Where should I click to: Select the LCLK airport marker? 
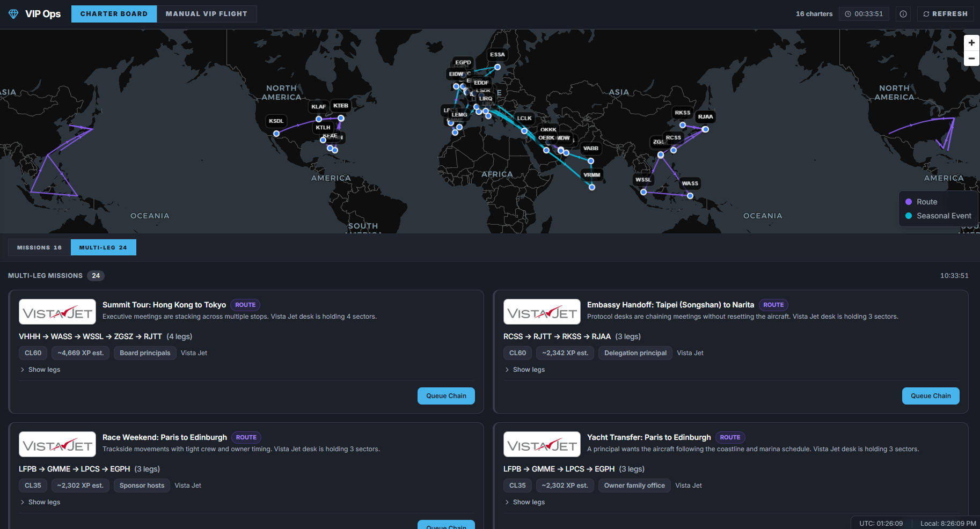(x=524, y=119)
